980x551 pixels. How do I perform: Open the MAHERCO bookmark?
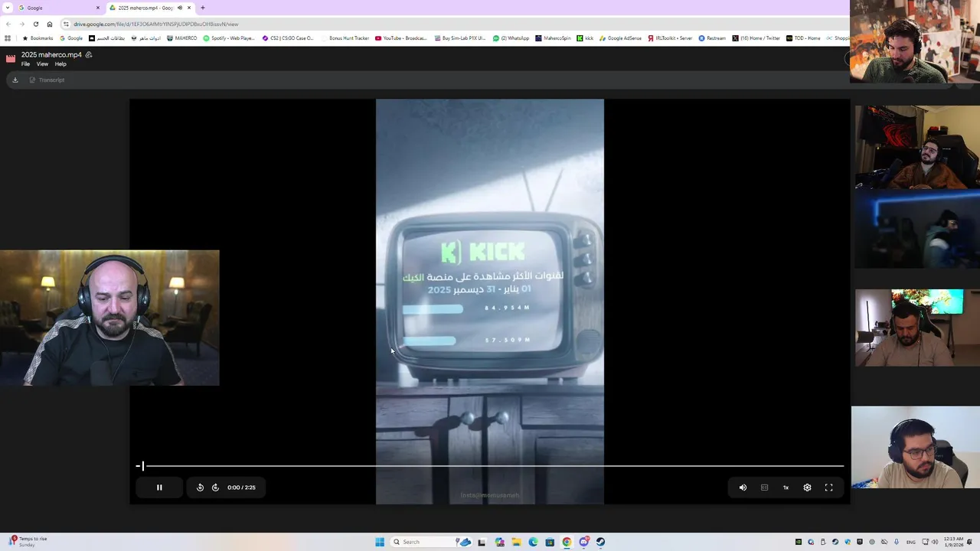click(181, 38)
